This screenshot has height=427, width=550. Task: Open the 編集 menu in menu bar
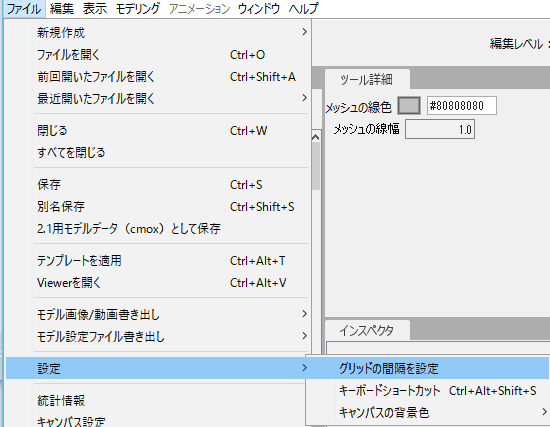tap(62, 9)
